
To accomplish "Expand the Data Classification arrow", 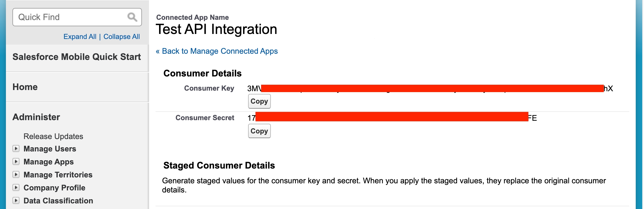I will pyautogui.click(x=16, y=200).
